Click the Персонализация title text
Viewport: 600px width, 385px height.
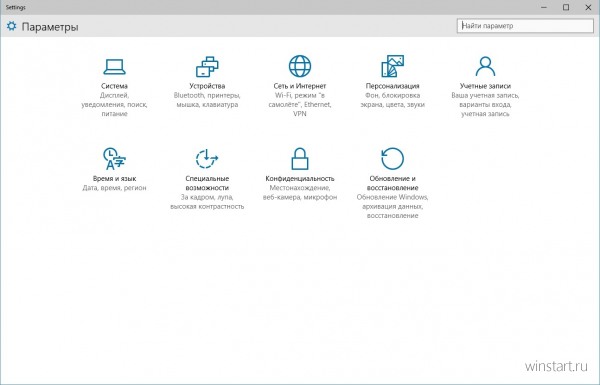(x=393, y=86)
